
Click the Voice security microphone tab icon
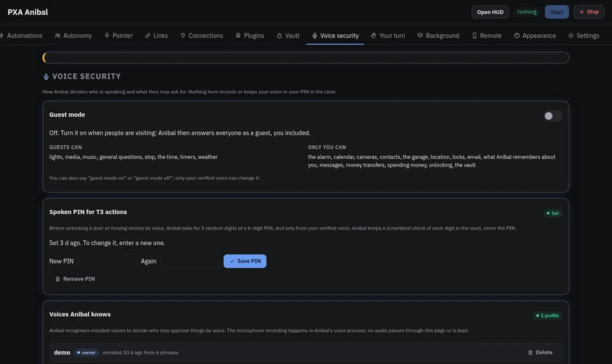click(314, 36)
